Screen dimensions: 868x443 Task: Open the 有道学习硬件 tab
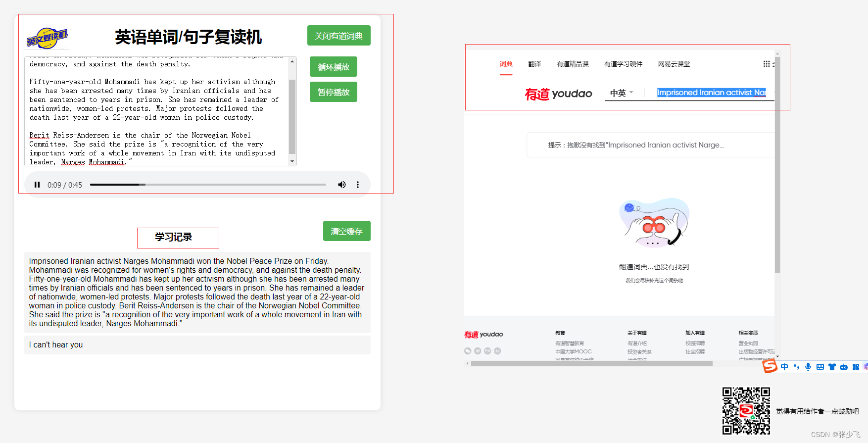click(624, 64)
